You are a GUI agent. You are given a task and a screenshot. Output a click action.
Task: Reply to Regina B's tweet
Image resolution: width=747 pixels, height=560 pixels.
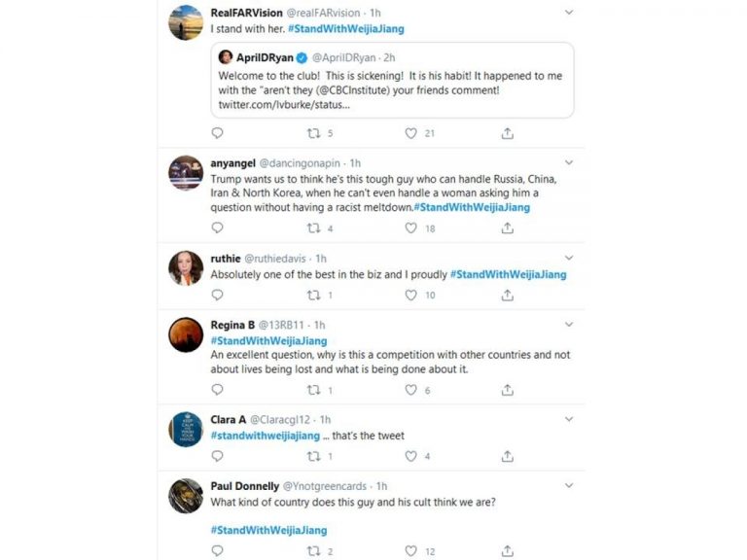[x=217, y=390]
